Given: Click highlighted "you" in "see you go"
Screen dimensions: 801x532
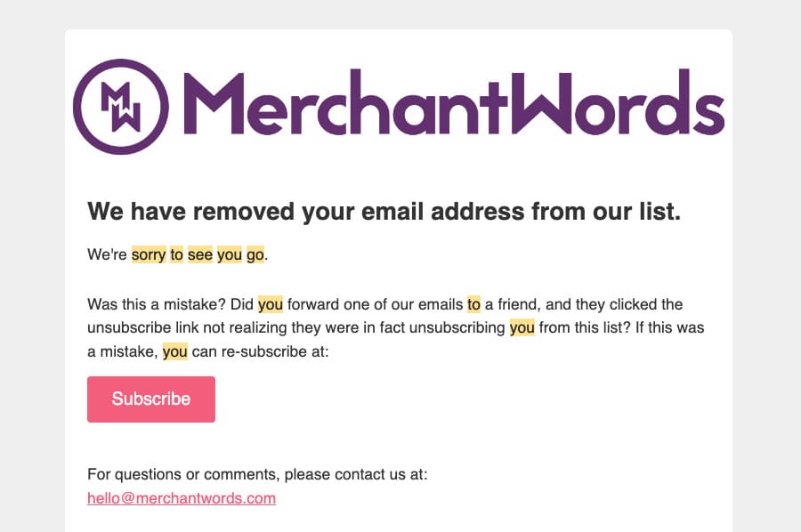Looking at the screenshot, I should click(x=230, y=255).
